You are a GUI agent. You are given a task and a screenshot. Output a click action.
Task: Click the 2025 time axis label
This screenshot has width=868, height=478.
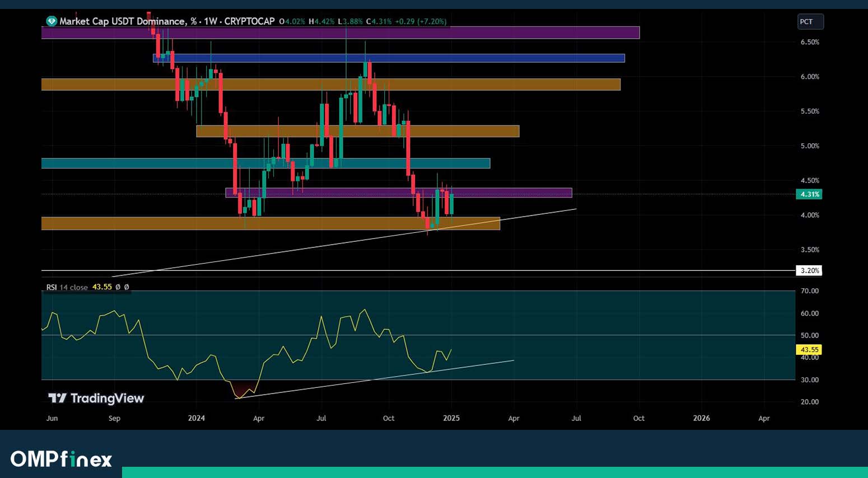coord(451,418)
